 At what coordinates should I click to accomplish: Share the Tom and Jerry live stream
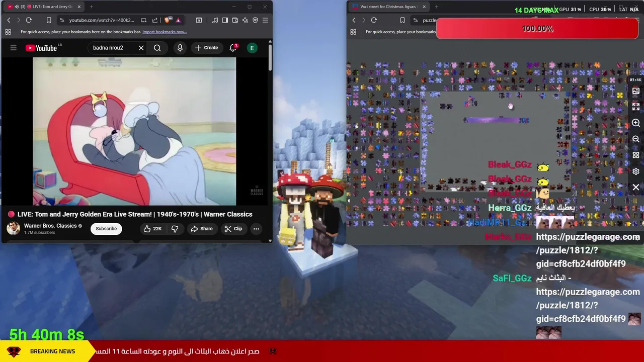click(x=202, y=229)
